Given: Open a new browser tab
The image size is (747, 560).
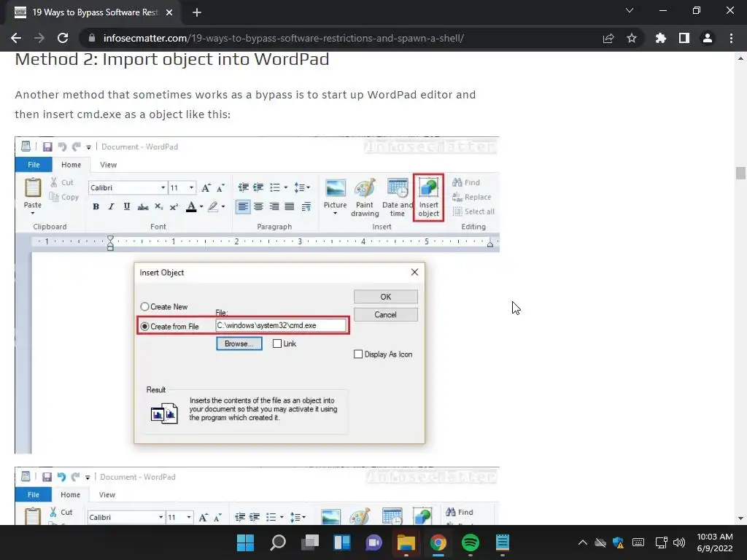Looking at the screenshot, I should (x=197, y=12).
